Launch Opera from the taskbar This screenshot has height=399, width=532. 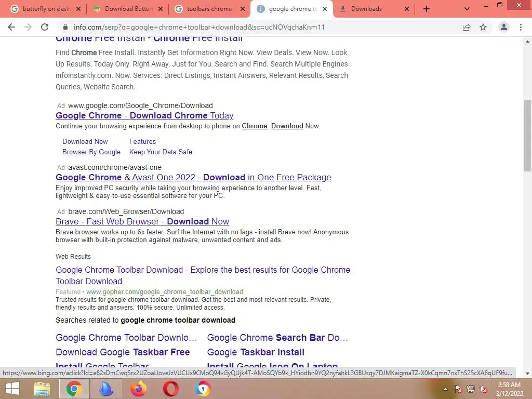click(170, 389)
